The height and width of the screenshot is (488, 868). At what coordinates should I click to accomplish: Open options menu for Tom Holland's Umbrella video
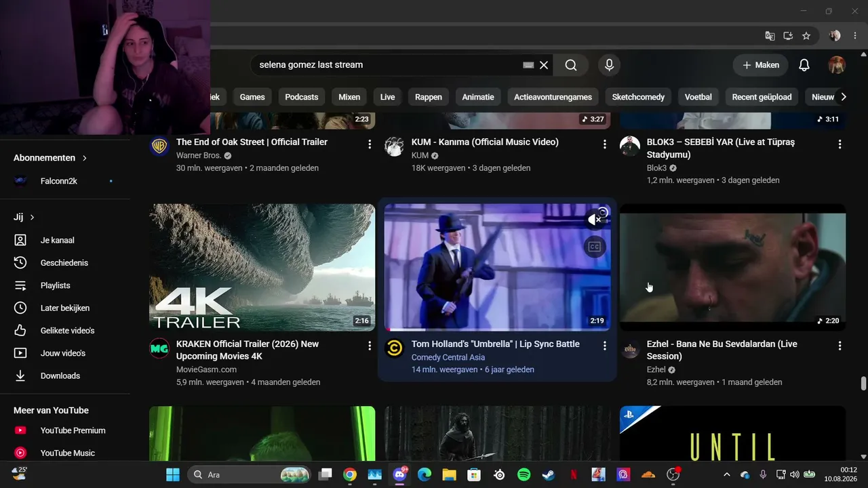pos(605,346)
